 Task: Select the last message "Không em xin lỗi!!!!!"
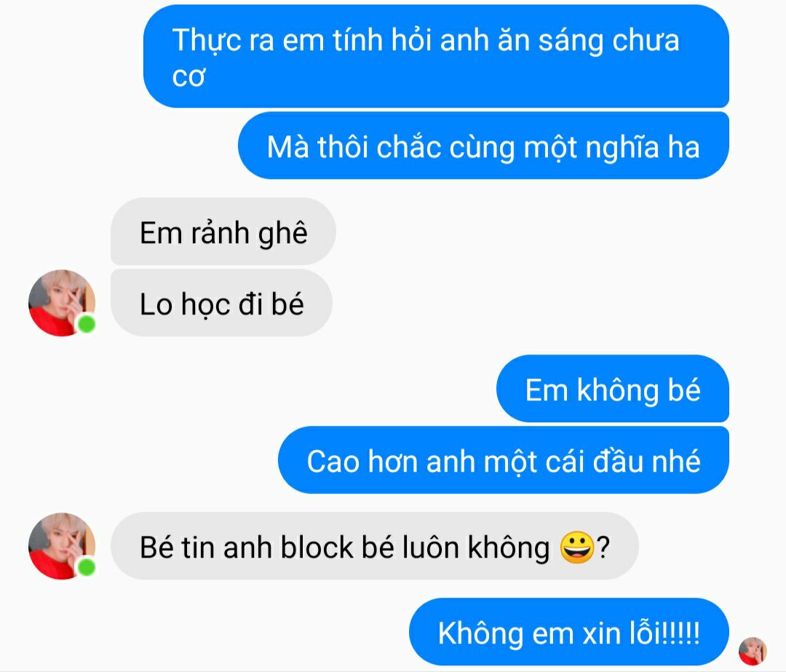pos(569,632)
